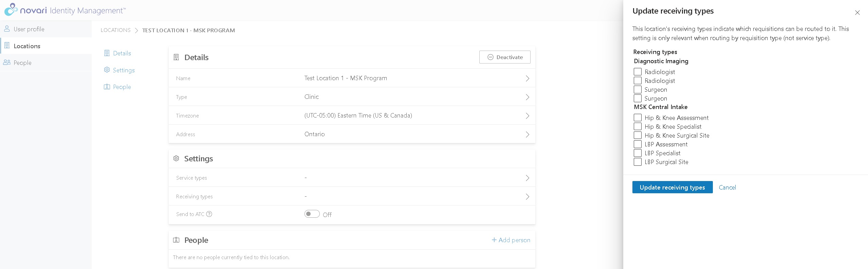Image resolution: width=868 pixels, height=269 pixels.
Task: Click the 'MSK Central Intake' group heading
Action: tap(661, 107)
